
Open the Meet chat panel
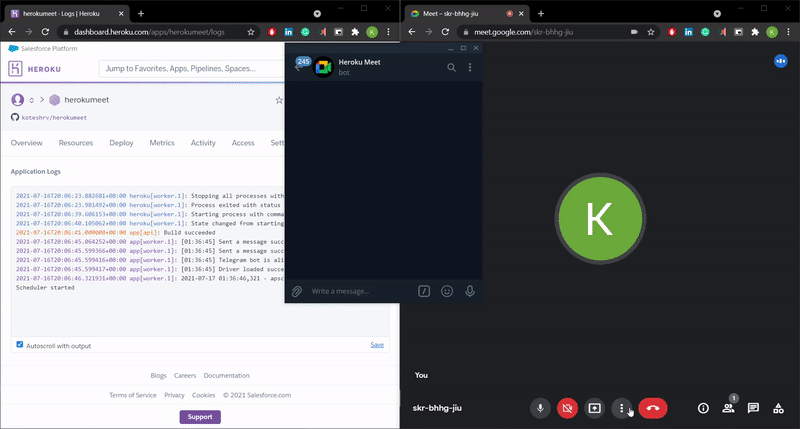[753, 408]
